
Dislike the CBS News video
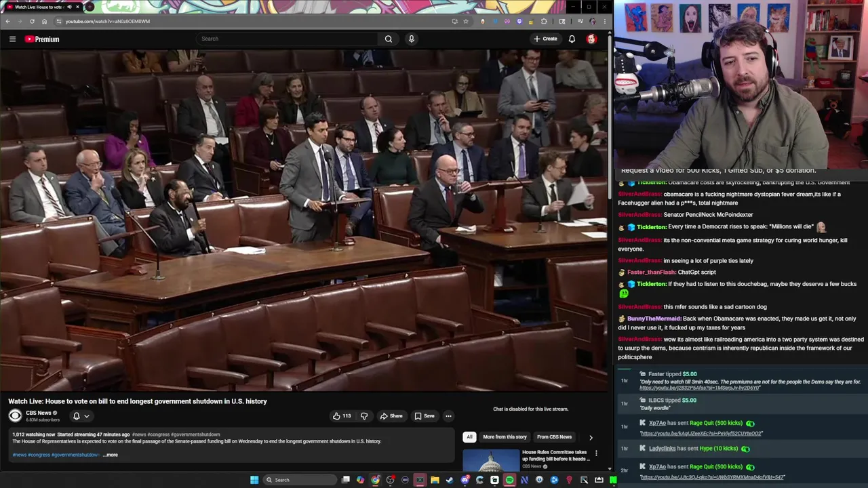(x=364, y=416)
